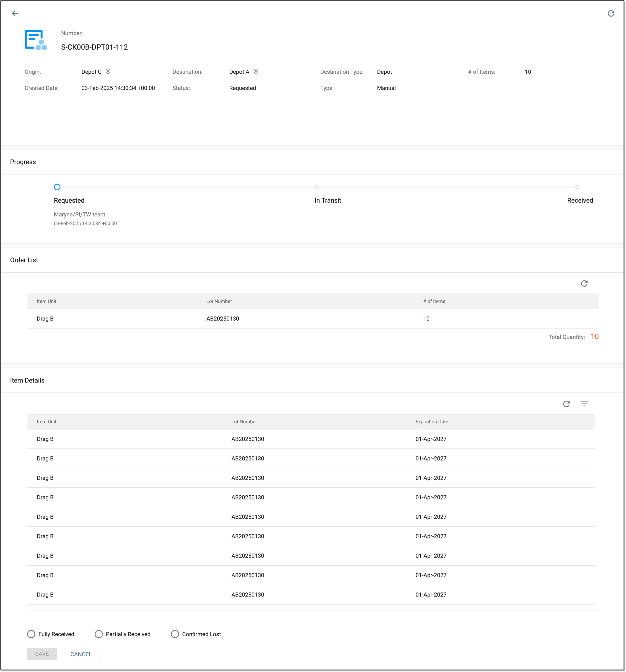Click the Order List # of Items column header
This screenshot has width=626, height=672.
[x=434, y=301]
